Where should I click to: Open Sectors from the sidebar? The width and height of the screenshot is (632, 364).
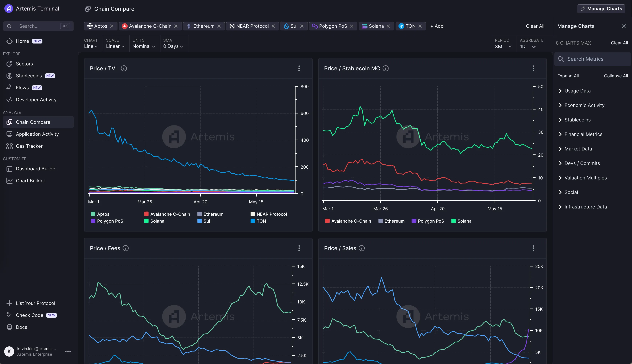(x=24, y=64)
